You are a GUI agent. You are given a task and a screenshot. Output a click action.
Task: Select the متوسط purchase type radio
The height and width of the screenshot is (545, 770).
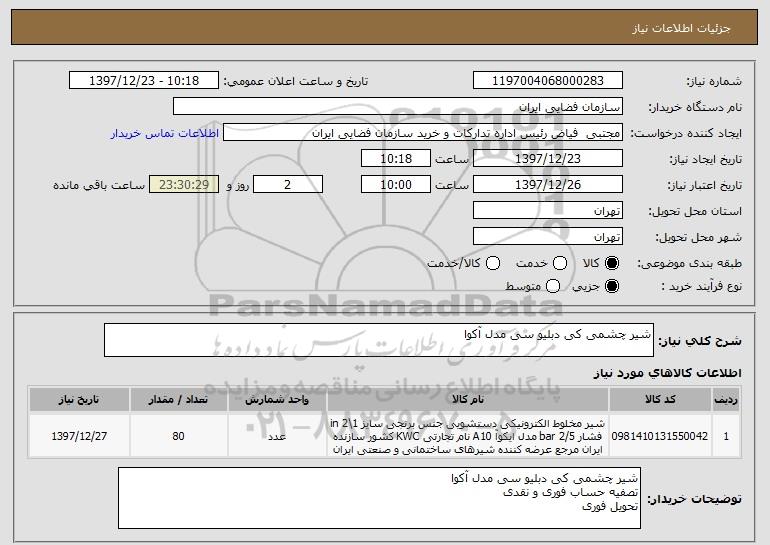tap(553, 286)
